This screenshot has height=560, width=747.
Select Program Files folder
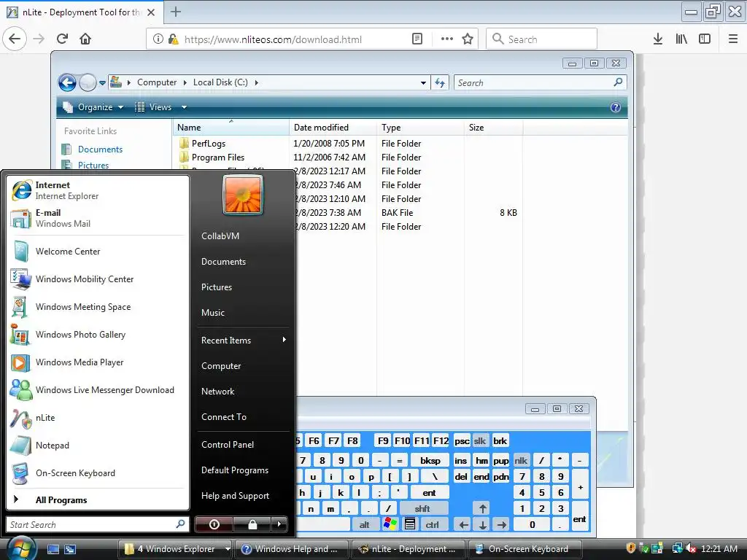click(x=217, y=157)
